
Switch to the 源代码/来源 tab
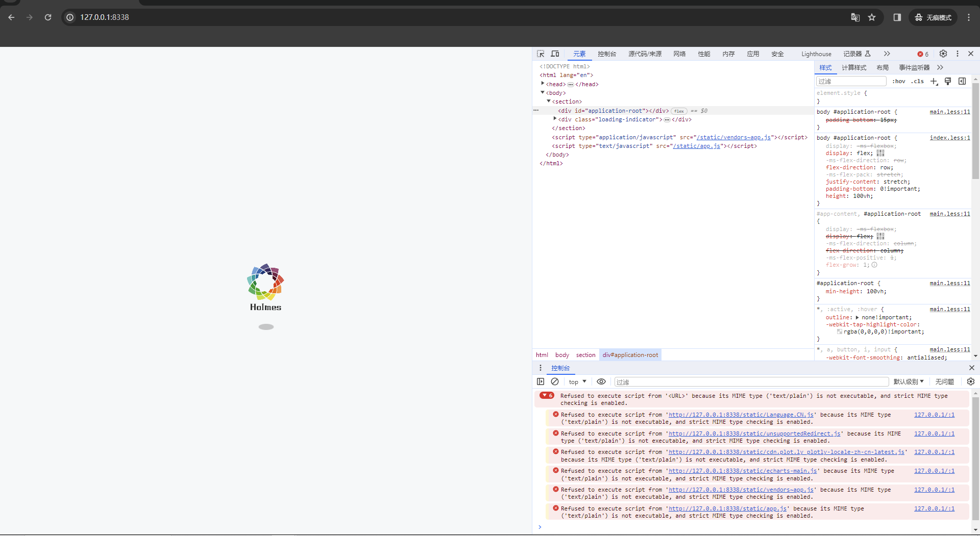[645, 54]
